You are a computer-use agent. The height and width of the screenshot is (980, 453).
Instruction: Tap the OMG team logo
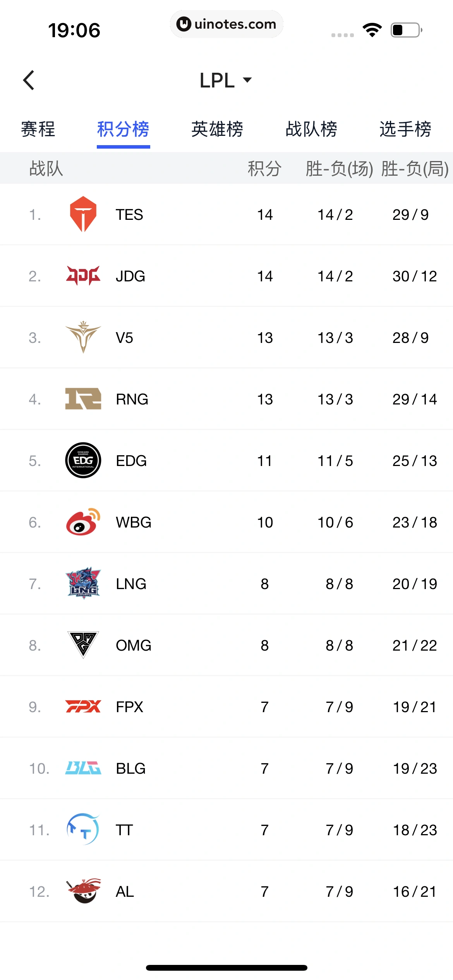click(x=83, y=645)
